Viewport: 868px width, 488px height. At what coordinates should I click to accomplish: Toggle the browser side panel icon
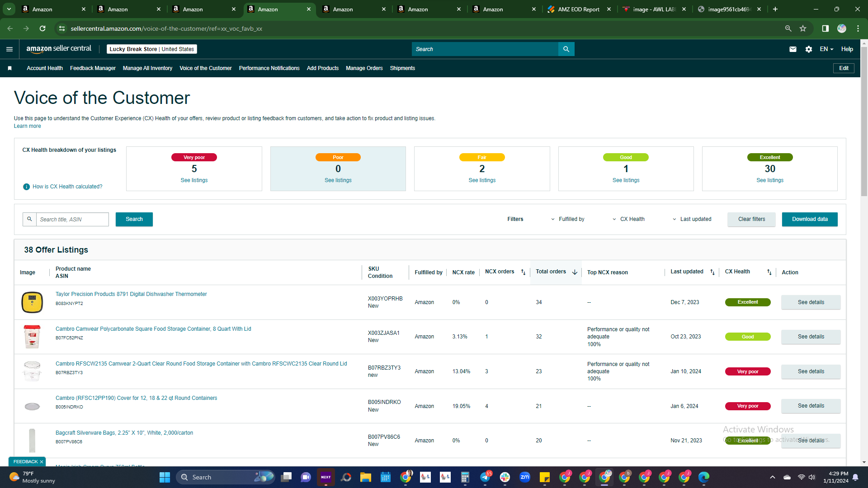tap(826, 28)
